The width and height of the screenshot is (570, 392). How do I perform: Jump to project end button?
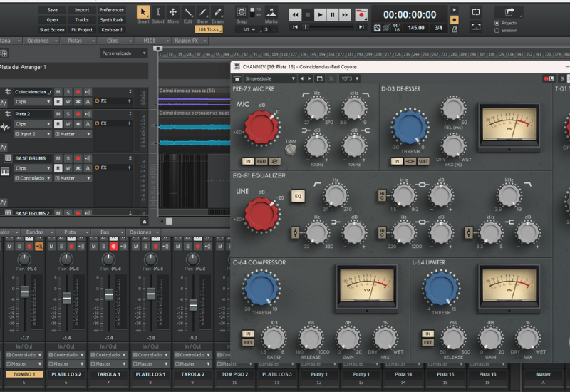[361, 26]
